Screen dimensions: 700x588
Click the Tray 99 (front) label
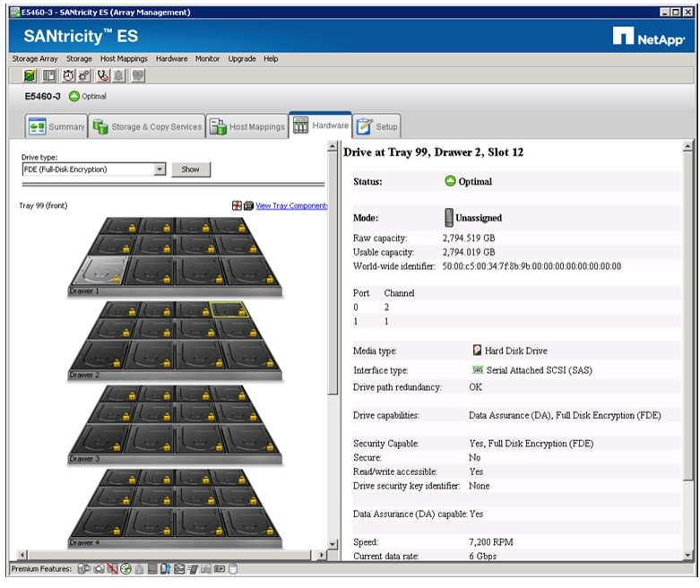click(x=43, y=205)
